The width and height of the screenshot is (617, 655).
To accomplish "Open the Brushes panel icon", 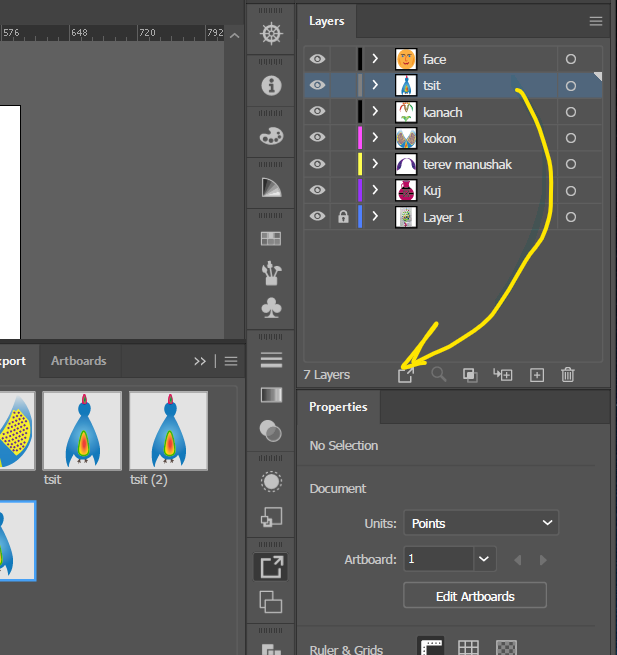I will pyautogui.click(x=271, y=273).
